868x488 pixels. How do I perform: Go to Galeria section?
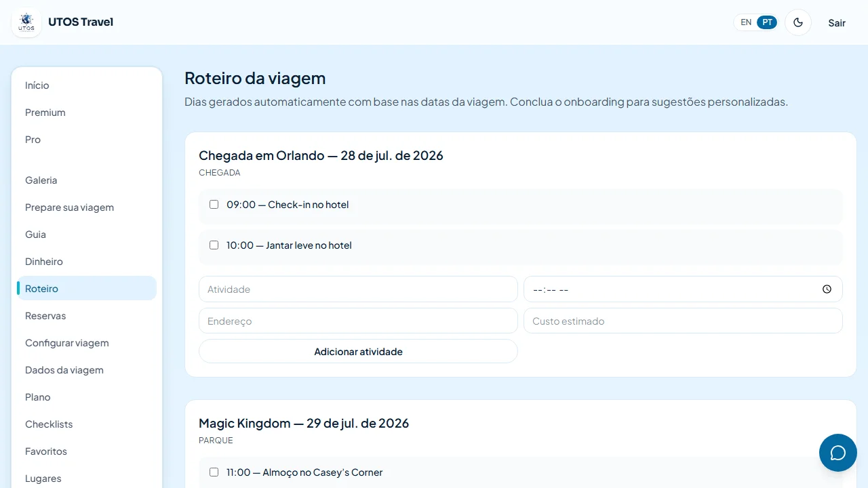(87, 180)
